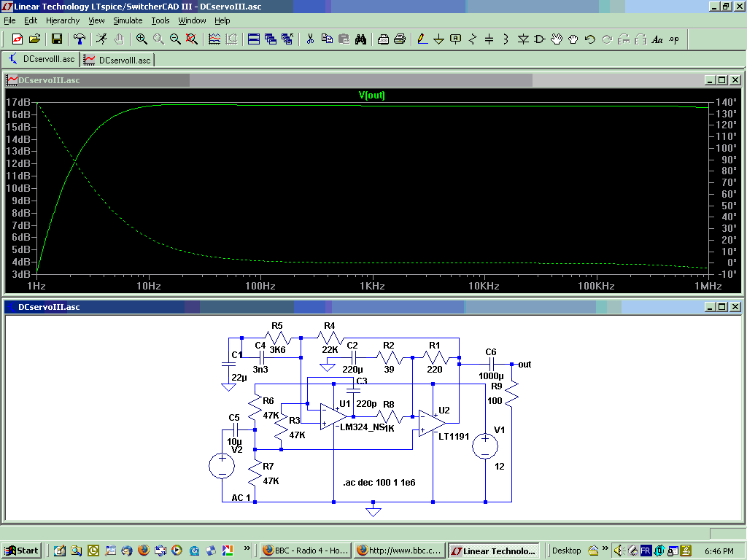This screenshot has height=560, width=747.
Task: Click the V(out) trace label
Action: point(371,96)
